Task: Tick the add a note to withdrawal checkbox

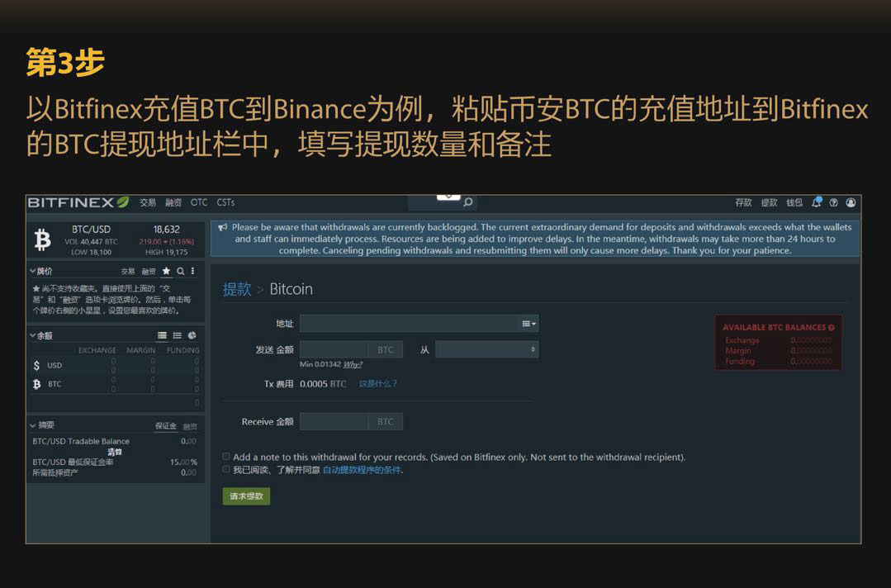Action: 226,456
